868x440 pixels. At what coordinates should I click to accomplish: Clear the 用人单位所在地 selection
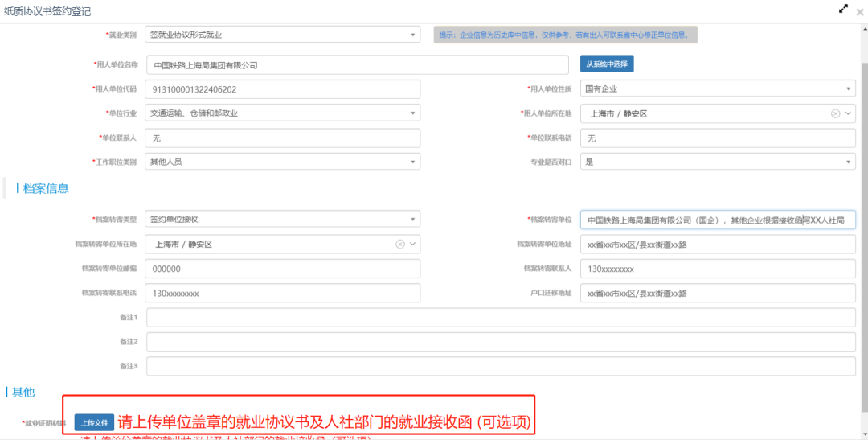pos(835,113)
